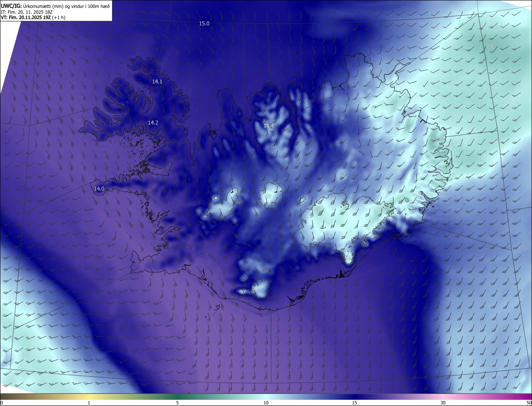Click the 50 tick on color scale
532x406 pixels.
[x=529, y=403]
